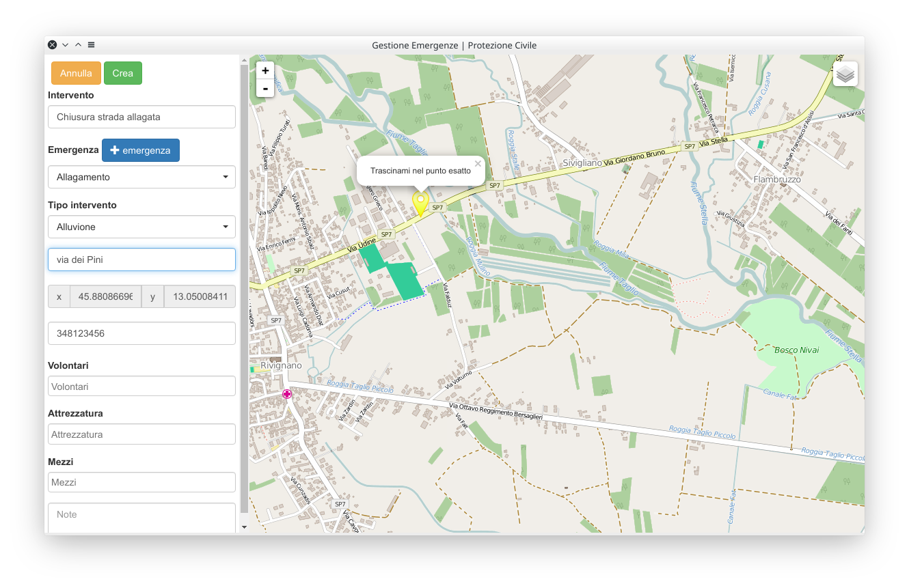
Task: Open the map layers switcher
Action: [845, 74]
